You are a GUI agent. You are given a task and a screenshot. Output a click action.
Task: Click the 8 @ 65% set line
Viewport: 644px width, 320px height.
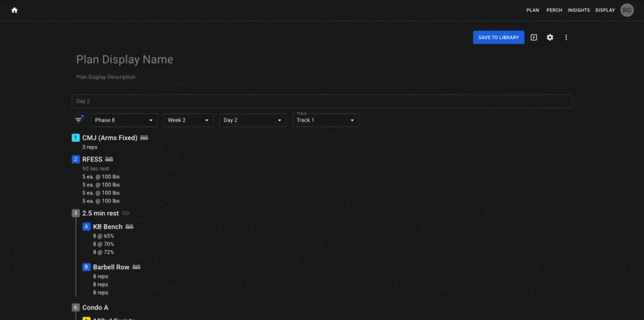pos(104,236)
